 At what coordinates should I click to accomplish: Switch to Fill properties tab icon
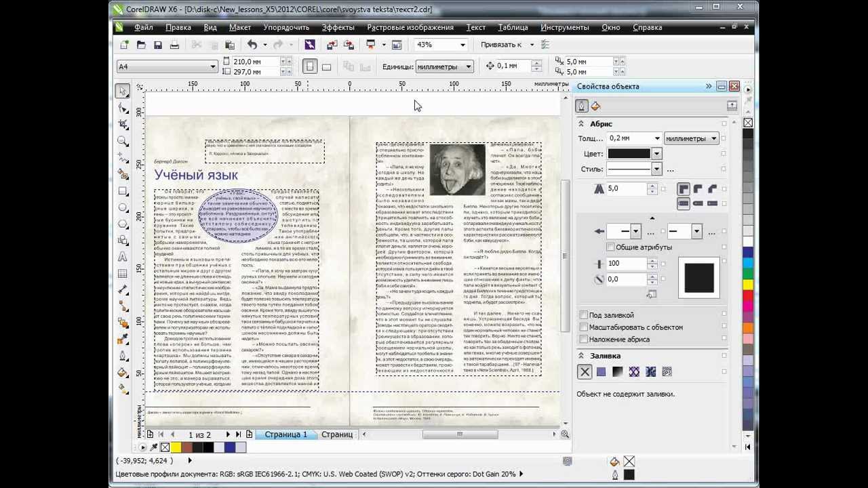pos(596,106)
